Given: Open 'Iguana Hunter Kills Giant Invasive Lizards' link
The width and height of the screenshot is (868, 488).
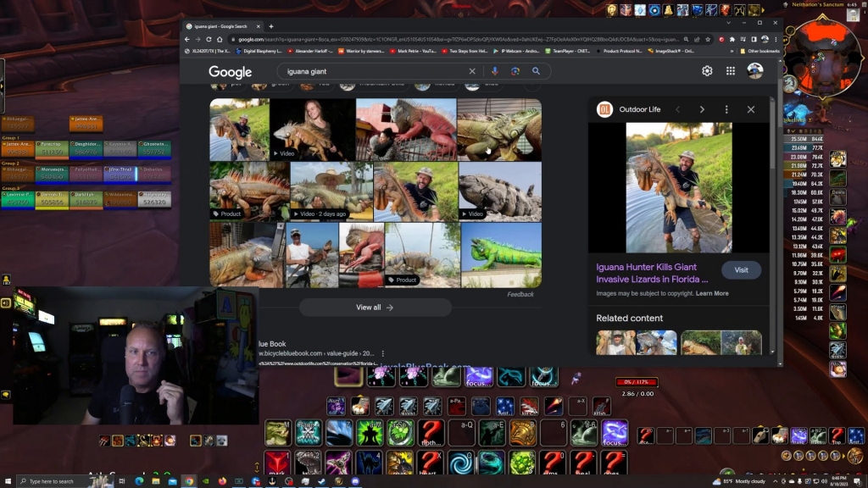Looking at the screenshot, I should tap(652, 274).
